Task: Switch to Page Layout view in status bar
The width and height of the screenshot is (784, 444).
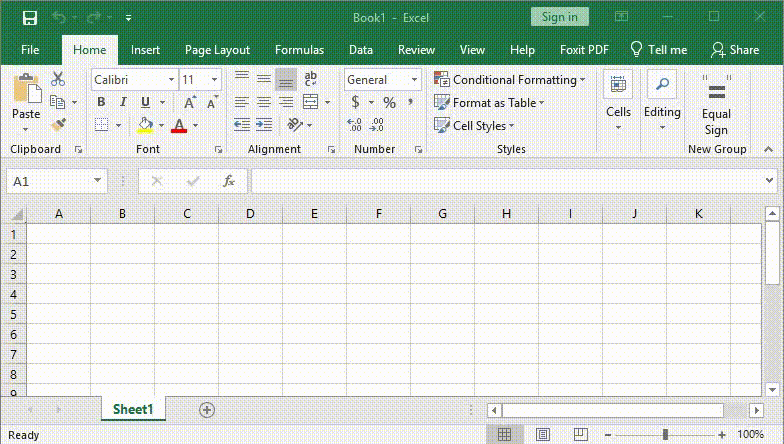Action: [x=543, y=434]
